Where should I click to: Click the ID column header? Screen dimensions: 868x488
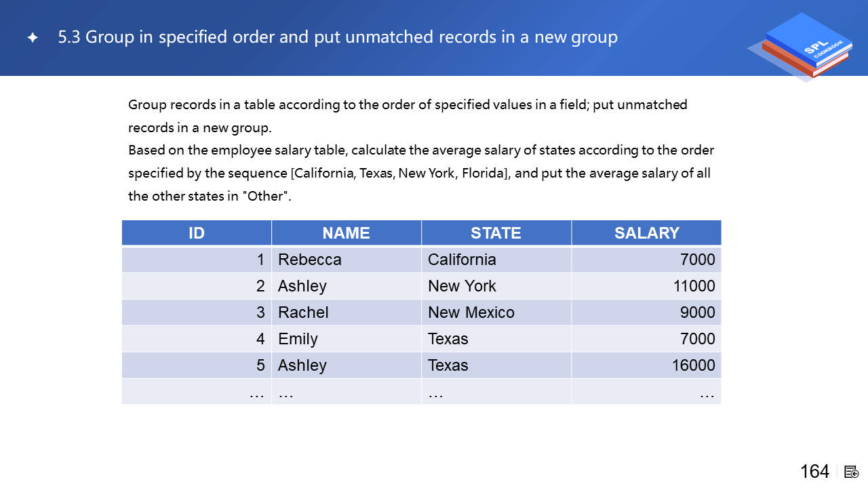pyautogui.click(x=197, y=233)
